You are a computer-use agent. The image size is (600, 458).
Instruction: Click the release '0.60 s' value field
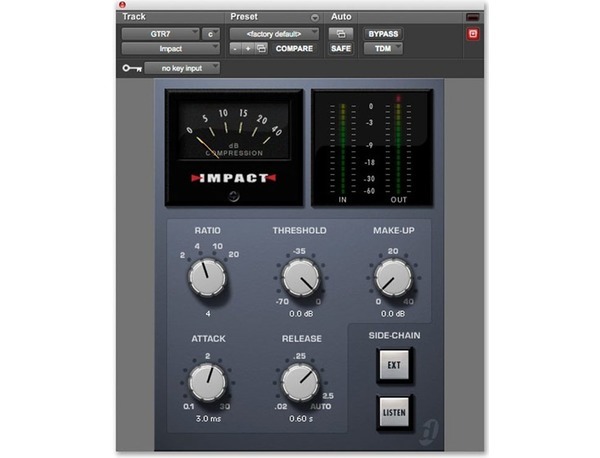click(301, 419)
